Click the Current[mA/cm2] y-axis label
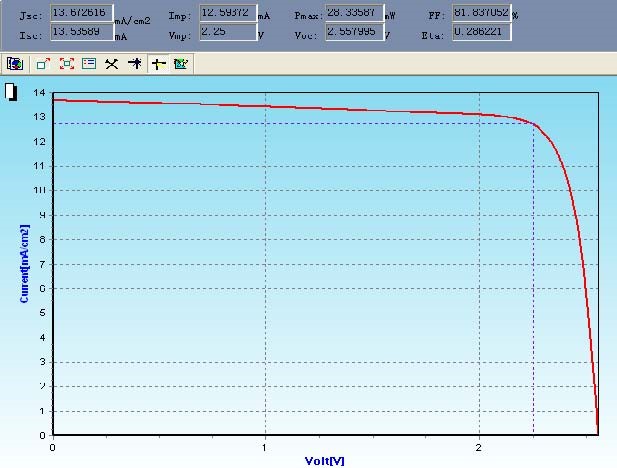The image size is (617, 468). [x=24, y=264]
